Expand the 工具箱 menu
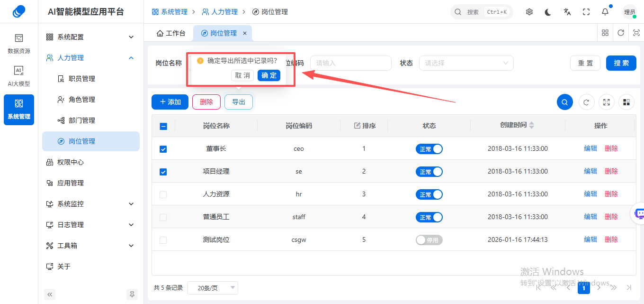The image size is (644, 304). coord(91,246)
